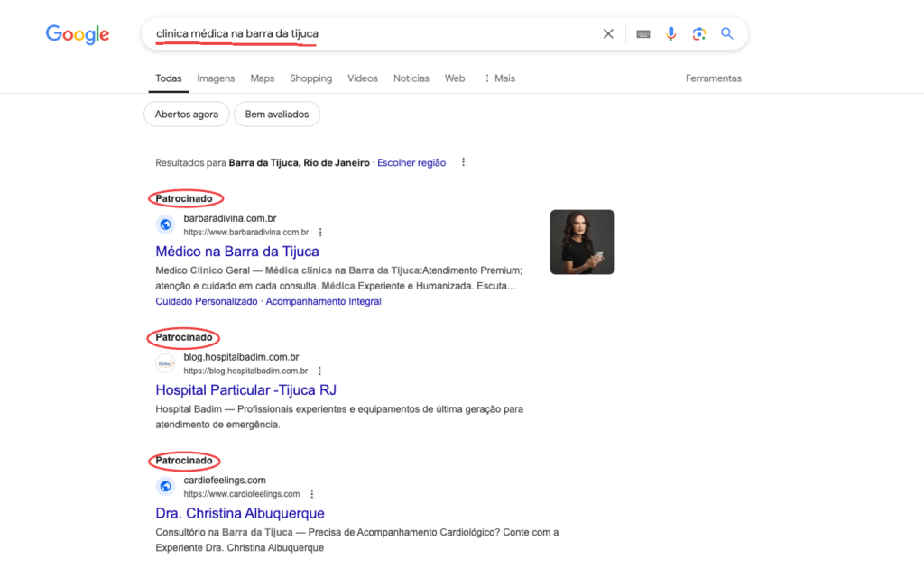This screenshot has width=924, height=568.
Task: Switch to the Maps tab
Action: pyautogui.click(x=262, y=78)
